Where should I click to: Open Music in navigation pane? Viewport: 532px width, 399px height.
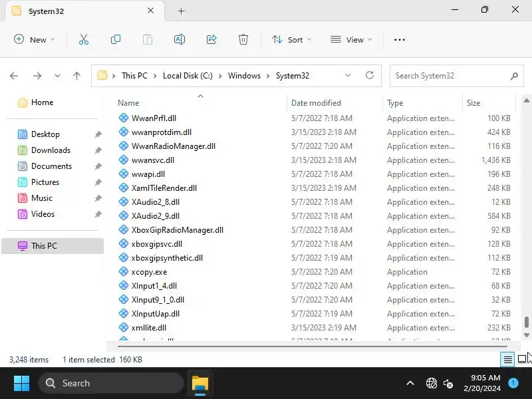pyautogui.click(x=41, y=198)
